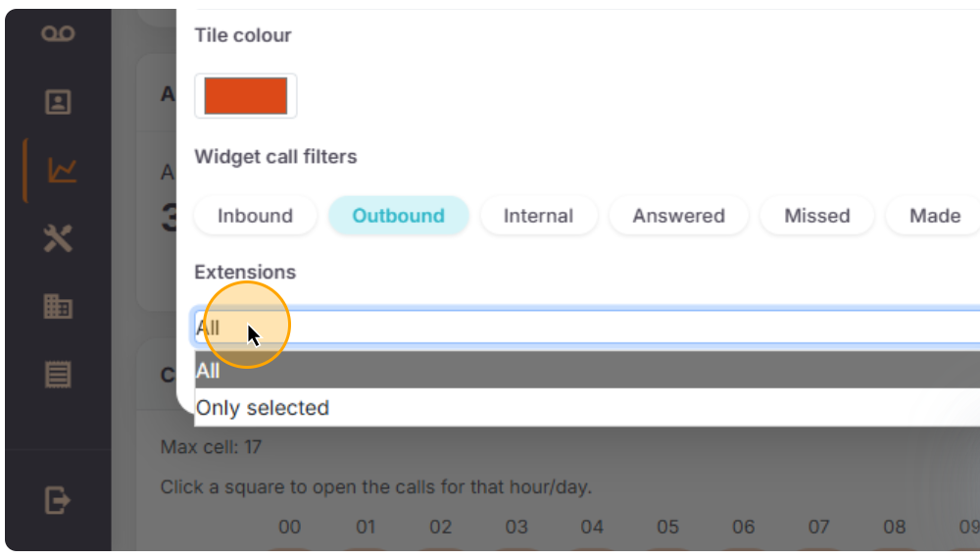
Task: Click the 08 hour column label
Action: 894,528
